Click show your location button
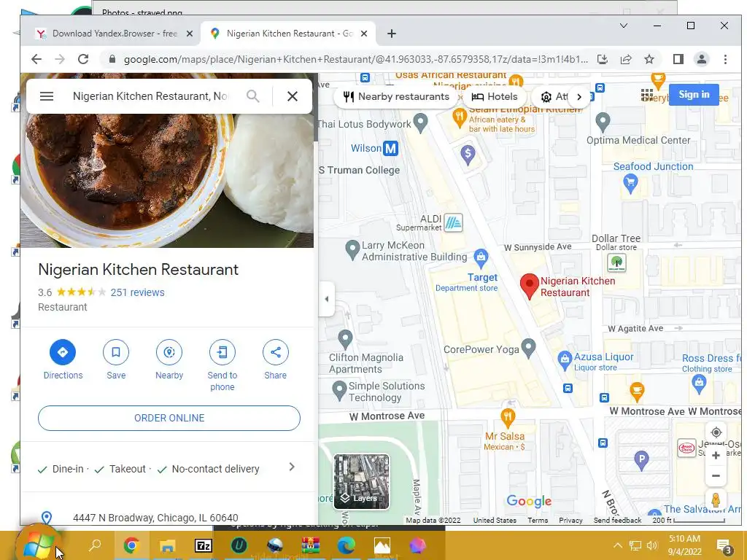747x560 pixels. [x=716, y=432]
